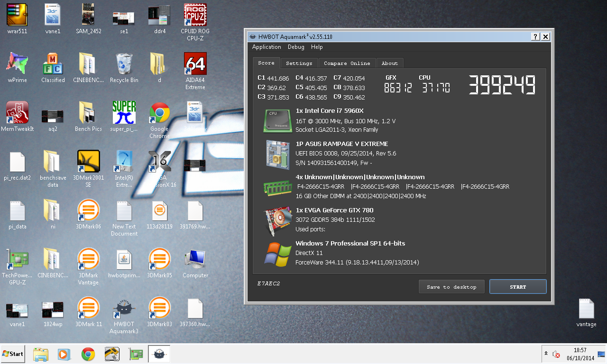
Task: Select the HWBOT Aquamark taskbar item
Action: [x=159, y=354]
